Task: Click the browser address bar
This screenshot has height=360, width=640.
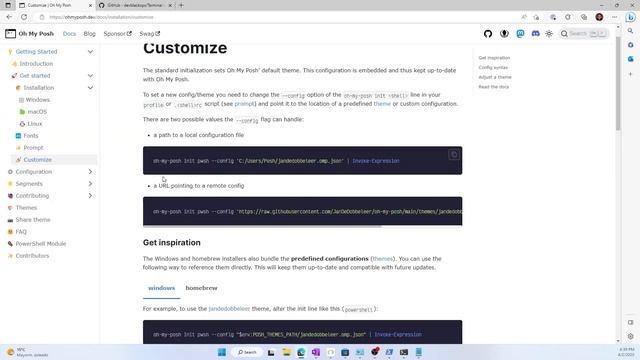Action: (278, 17)
